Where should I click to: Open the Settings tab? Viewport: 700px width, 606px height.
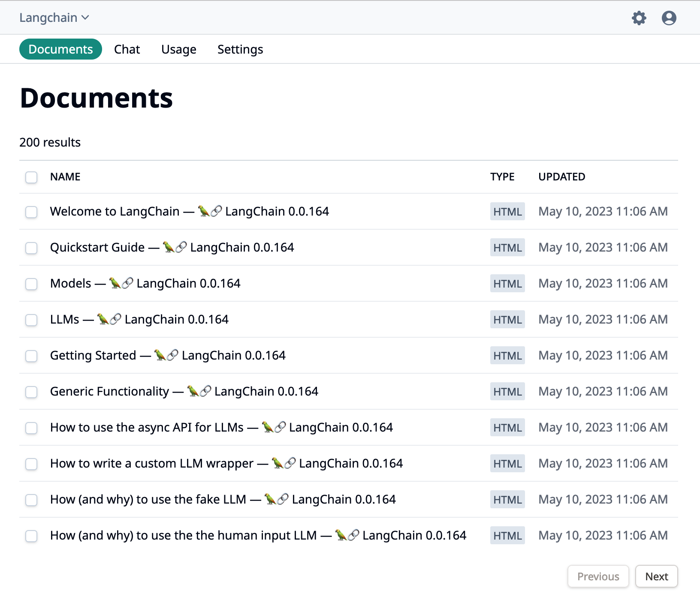point(240,49)
